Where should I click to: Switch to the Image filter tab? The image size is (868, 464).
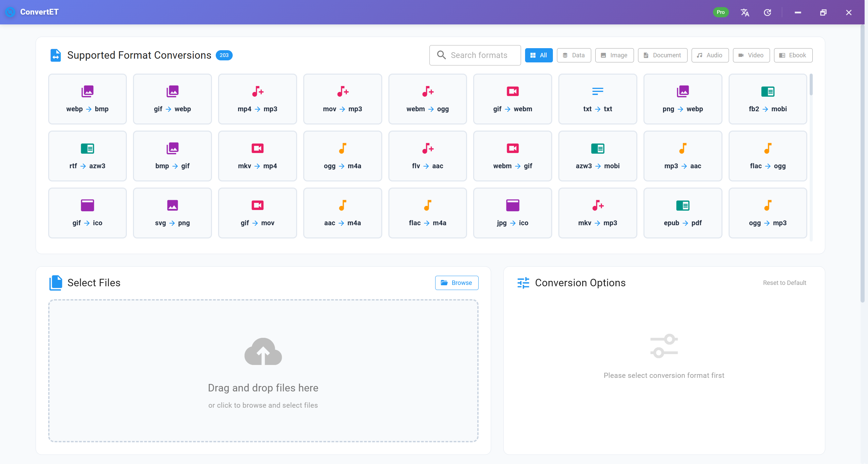point(614,55)
